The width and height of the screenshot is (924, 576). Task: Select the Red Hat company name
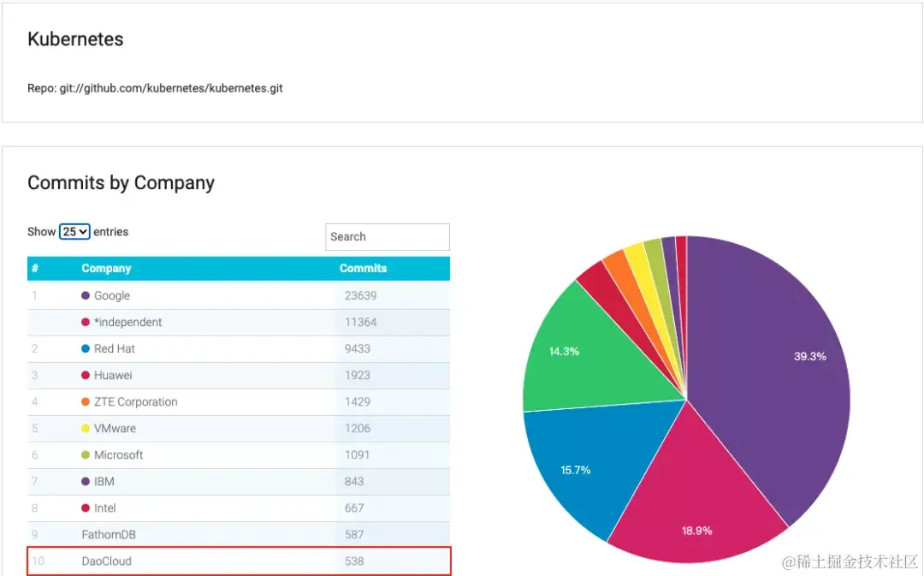coord(115,348)
